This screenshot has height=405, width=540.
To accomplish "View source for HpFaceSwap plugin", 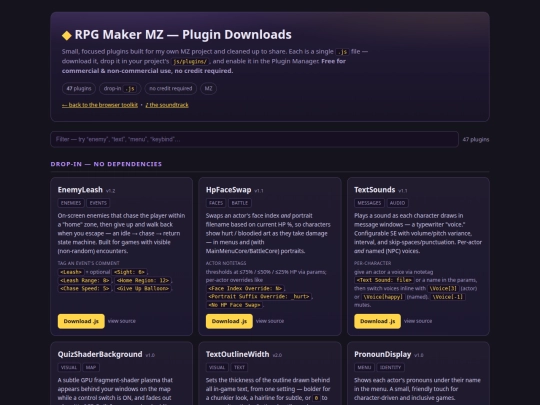I will click(270, 321).
